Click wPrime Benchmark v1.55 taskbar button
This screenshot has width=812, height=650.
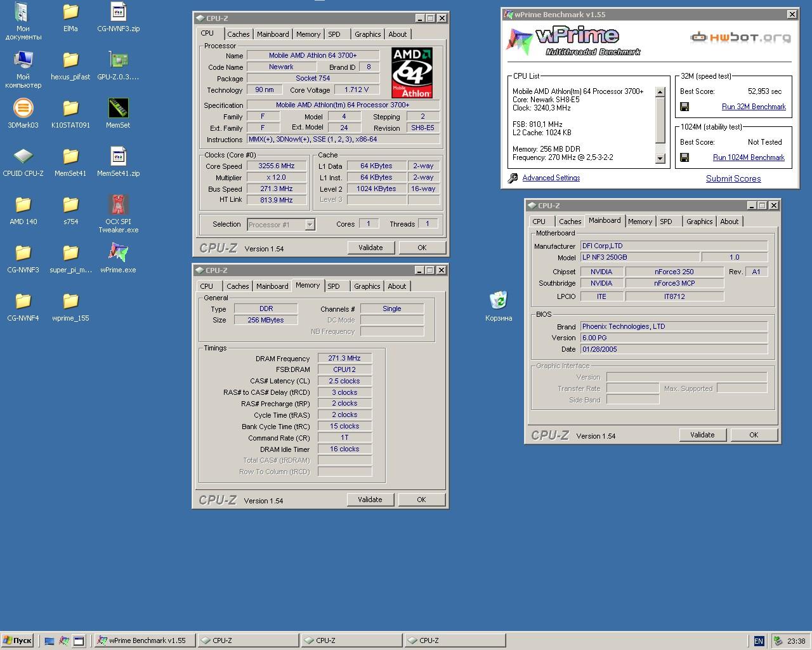(x=145, y=640)
